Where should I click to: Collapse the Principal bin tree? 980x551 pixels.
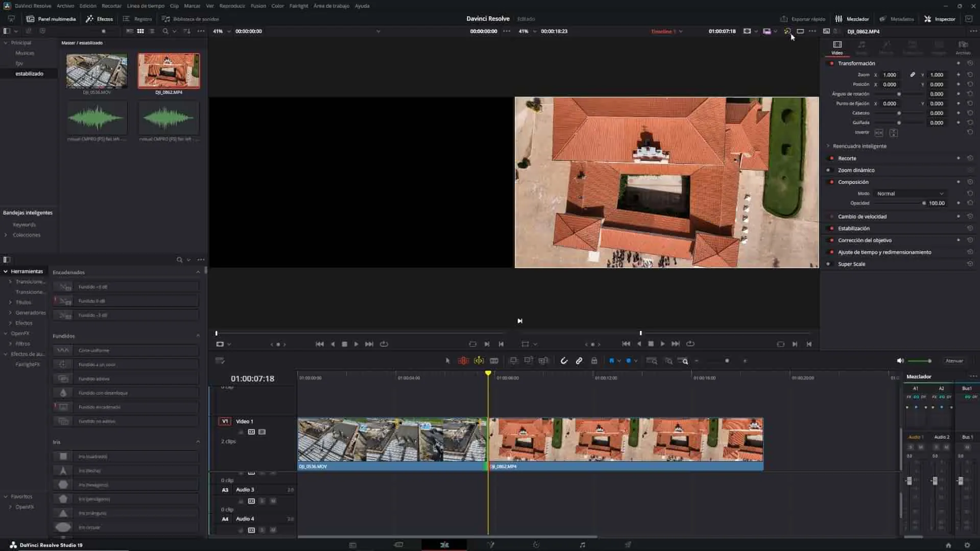click(6, 43)
